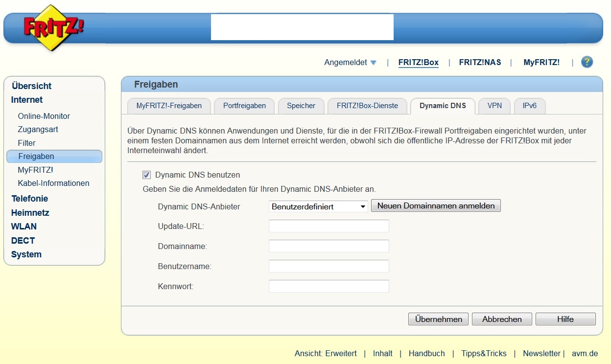Open Übersicht in sidebar
Screen dimensions: 611x364
click(32, 86)
